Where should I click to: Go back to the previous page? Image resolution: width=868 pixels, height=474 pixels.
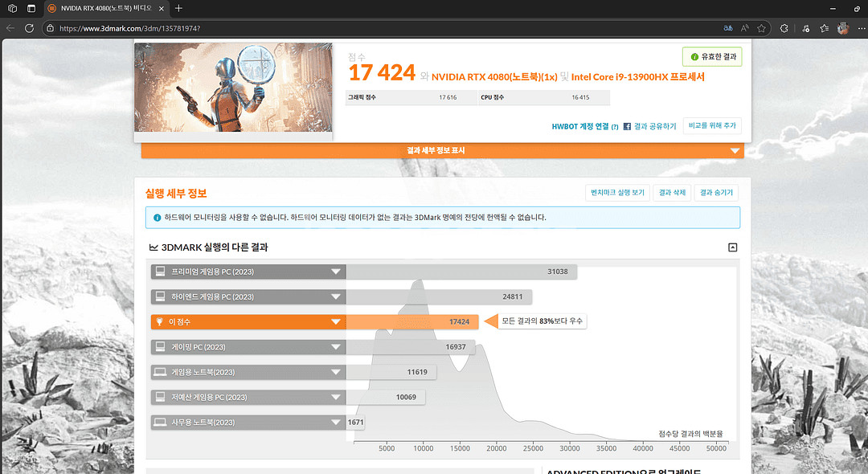pyautogui.click(x=10, y=28)
